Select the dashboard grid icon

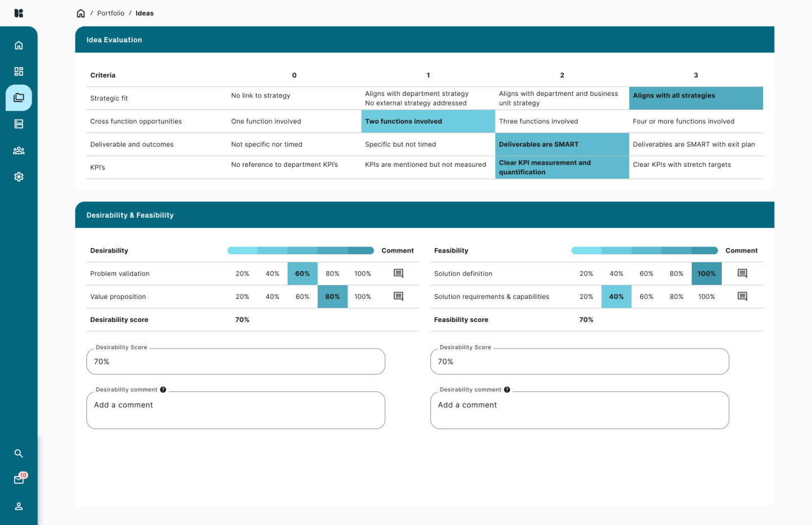(x=19, y=71)
